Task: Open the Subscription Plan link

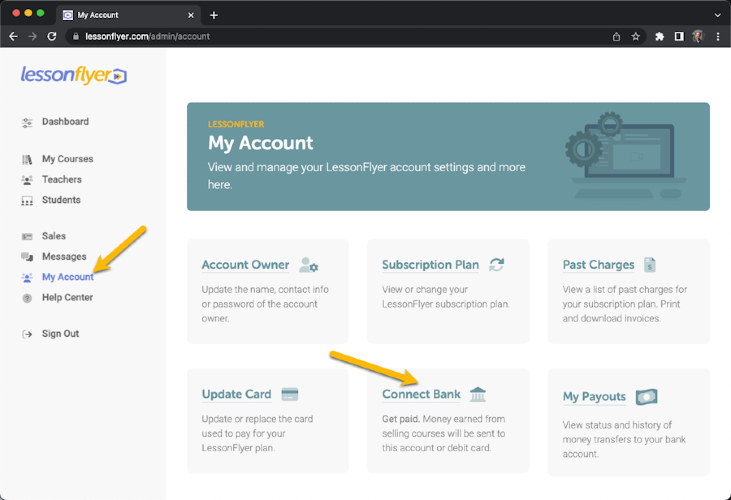Action: (x=430, y=265)
